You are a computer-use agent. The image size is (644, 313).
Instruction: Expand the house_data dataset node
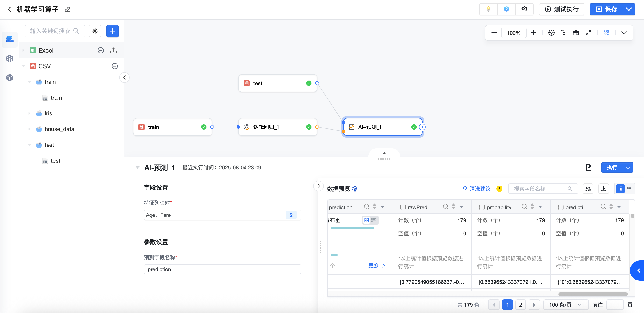[30, 129]
